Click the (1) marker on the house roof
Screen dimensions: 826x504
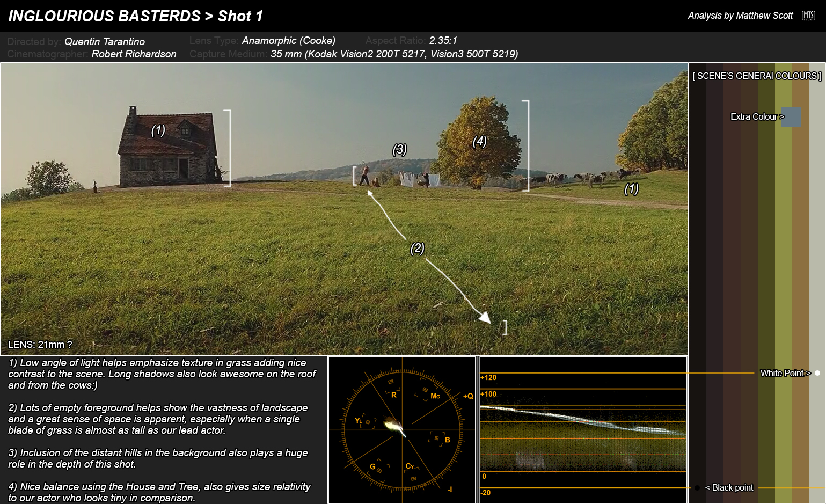point(158,130)
